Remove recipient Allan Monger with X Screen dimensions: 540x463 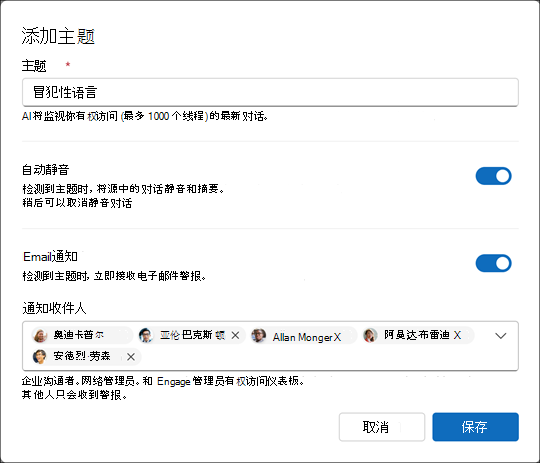(x=337, y=337)
